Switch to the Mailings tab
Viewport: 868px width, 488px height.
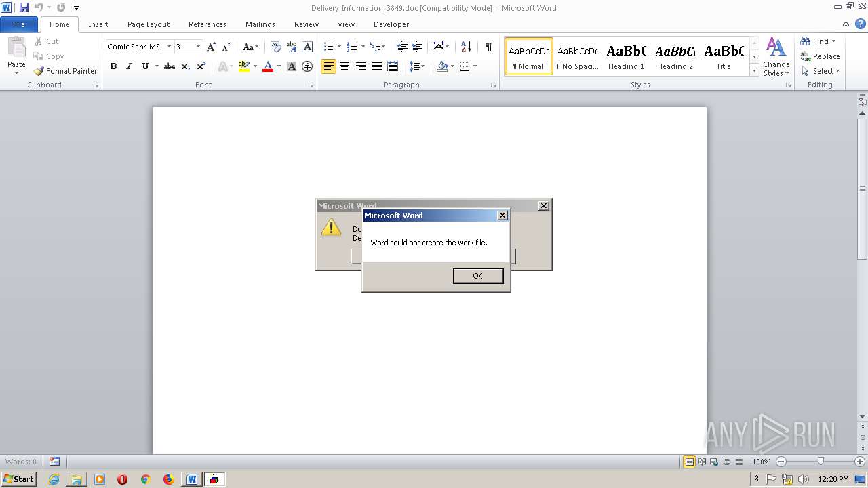click(x=260, y=24)
